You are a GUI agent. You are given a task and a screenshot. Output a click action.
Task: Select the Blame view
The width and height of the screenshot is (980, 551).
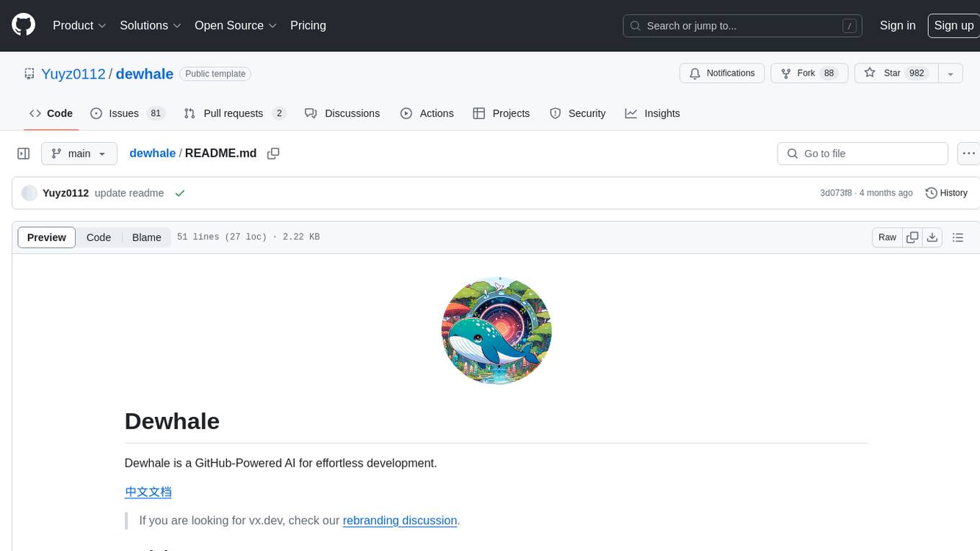pyautogui.click(x=146, y=237)
